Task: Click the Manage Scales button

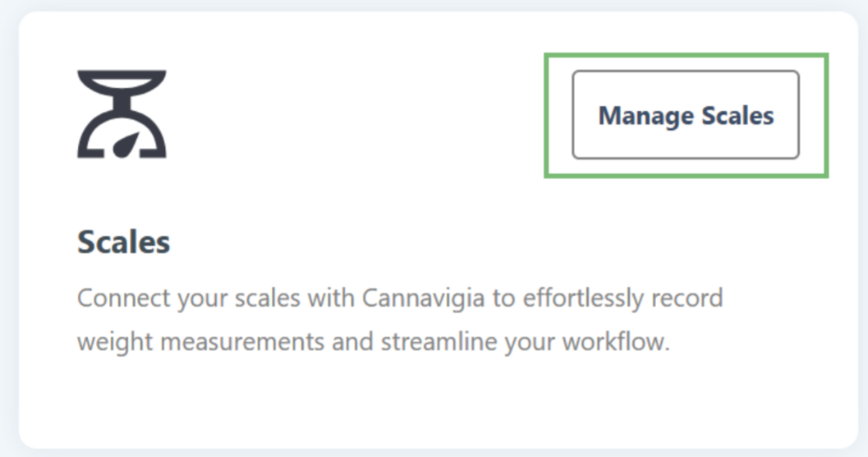Action: tap(686, 115)
